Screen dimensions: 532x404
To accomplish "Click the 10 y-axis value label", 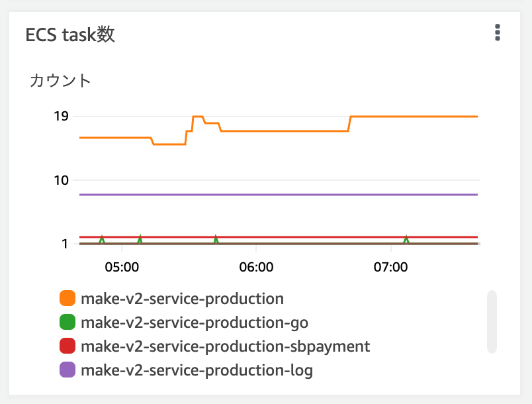I will (61, 180).
